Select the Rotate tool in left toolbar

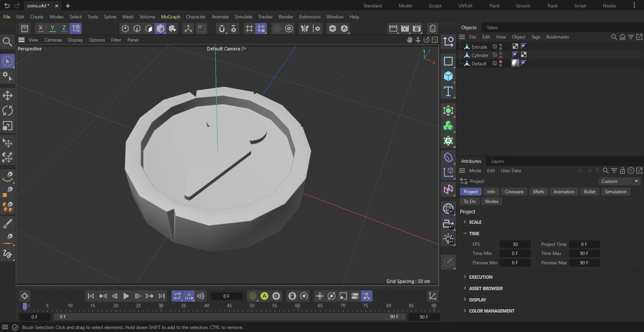7,111
